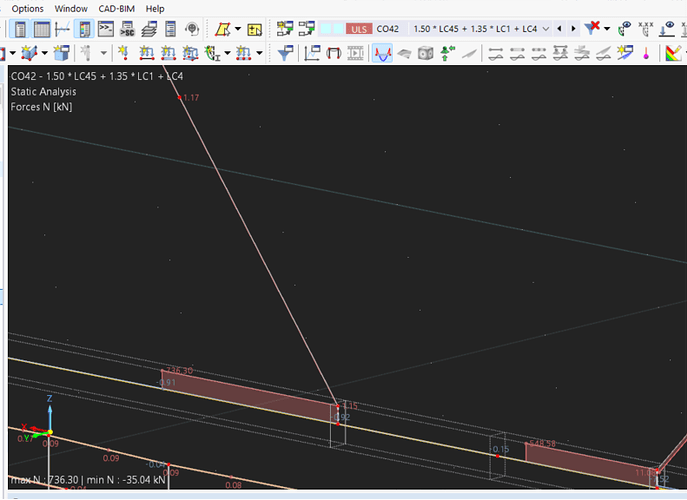Click the ULS design situation badge
The image size is (687, 500).
coord(359,29)
